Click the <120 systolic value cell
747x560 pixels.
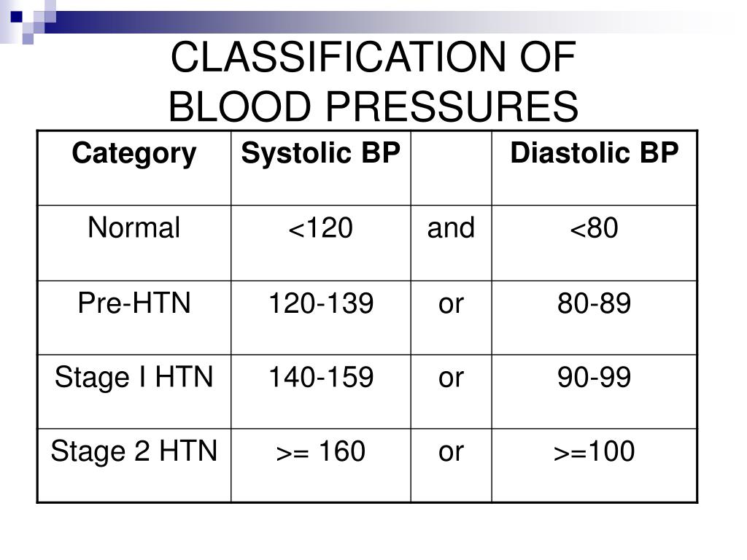[x=321, y=243]
